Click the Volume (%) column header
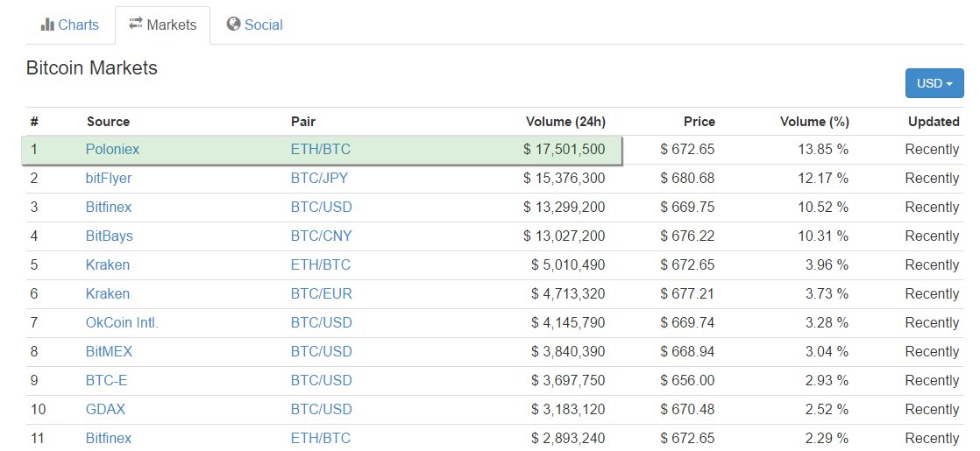The width and height of the screenshot is (980, 451). coord(814,121)
